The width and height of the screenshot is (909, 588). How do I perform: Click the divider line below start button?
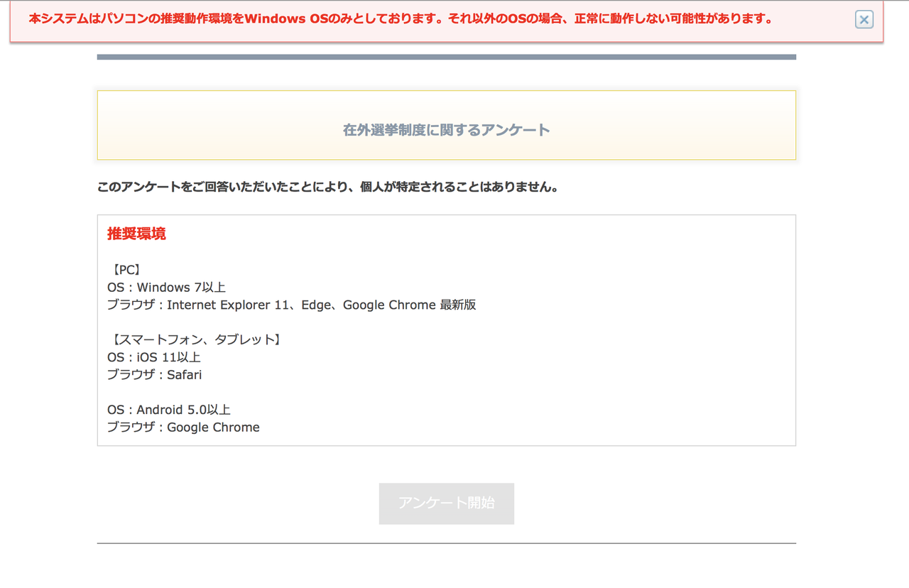(x=446, y=543)
